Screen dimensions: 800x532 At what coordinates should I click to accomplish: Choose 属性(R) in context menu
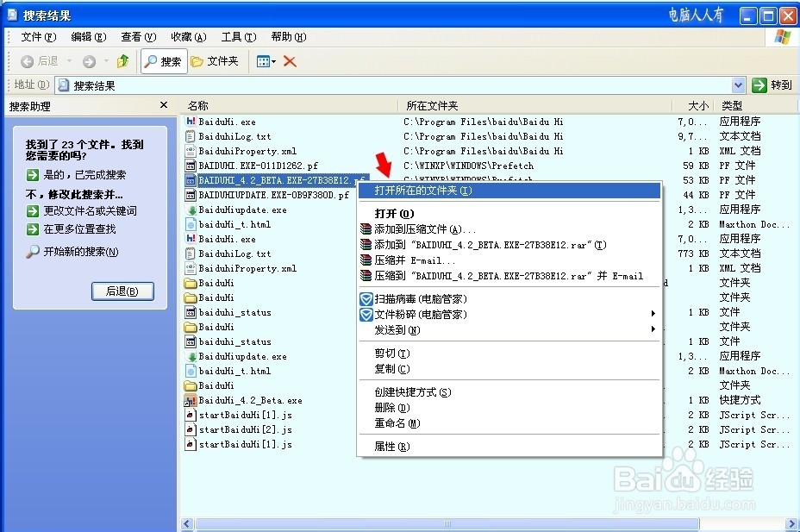pyautogui.click(x=509, y=447)
